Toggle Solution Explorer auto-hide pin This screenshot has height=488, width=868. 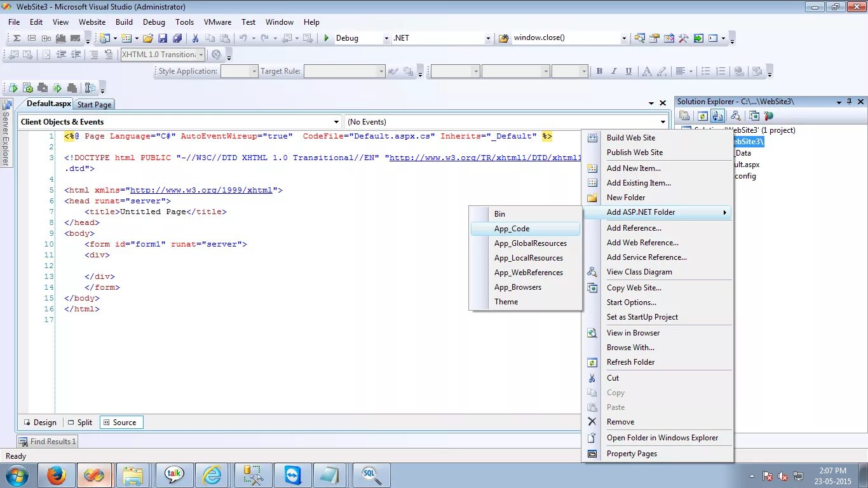(850, 102)
